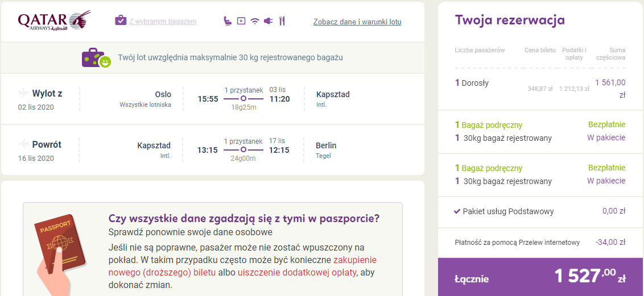Click the 12:15 return arrival time
The height and width of the screenshot is (296, 644).
pos(279,150)
